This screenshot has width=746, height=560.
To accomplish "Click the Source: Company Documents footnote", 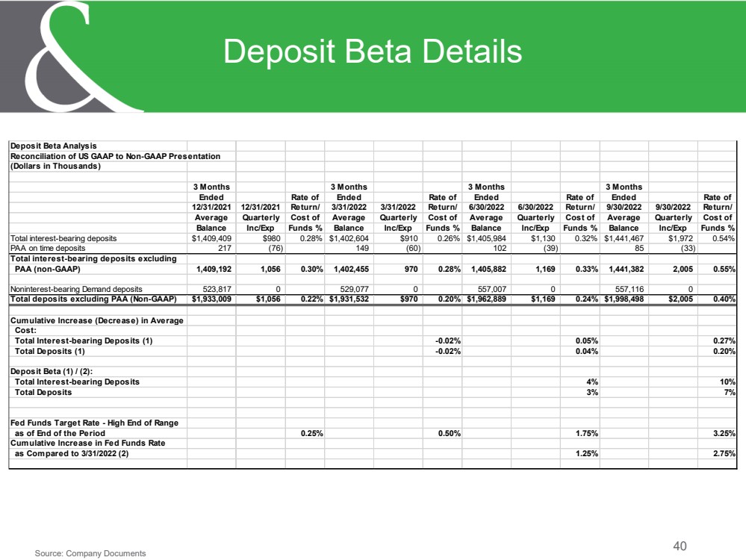I will pos(90,553).
